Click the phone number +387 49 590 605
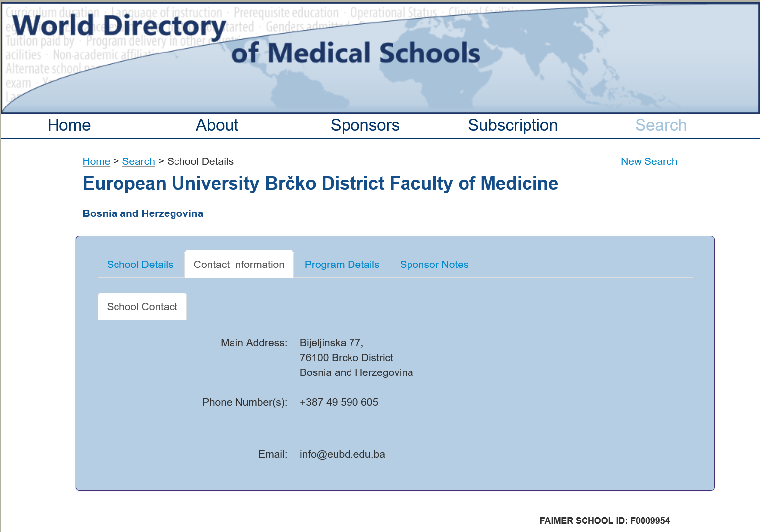 click(339, 402)
